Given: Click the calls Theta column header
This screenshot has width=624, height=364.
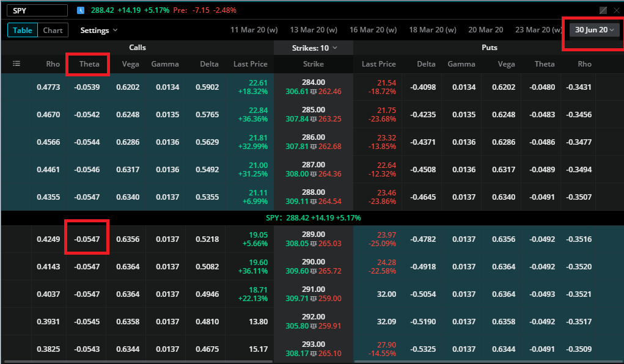Looking at the screenshot, I should (x=89, y=64).
